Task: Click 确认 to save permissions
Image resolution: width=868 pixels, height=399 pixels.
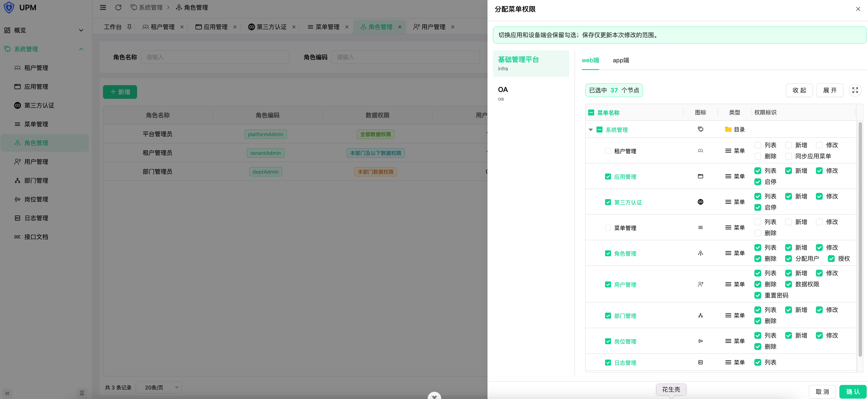Action: pyautogui.click(x=852, y=392)
